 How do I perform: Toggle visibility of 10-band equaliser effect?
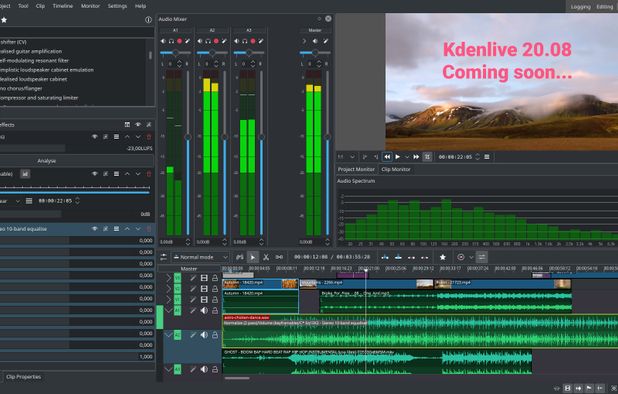pyautogui.click(x=95, y=229)
